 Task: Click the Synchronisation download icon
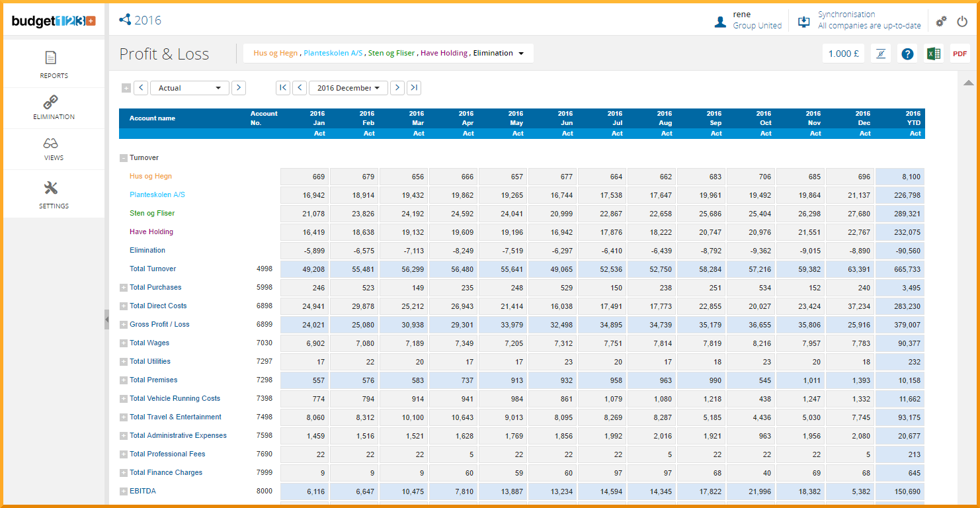coord(804,21)
